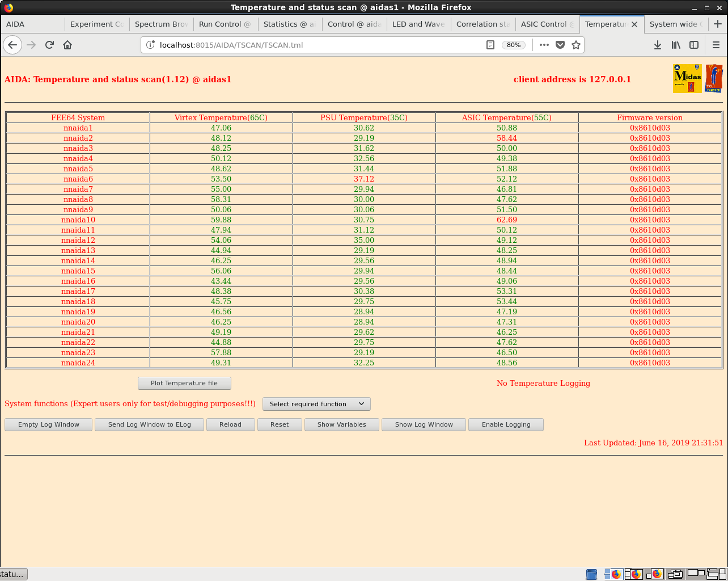Switch to the LED and Wave tab
The height and width of the screenshot is (581, 728).
pos(418,24)
